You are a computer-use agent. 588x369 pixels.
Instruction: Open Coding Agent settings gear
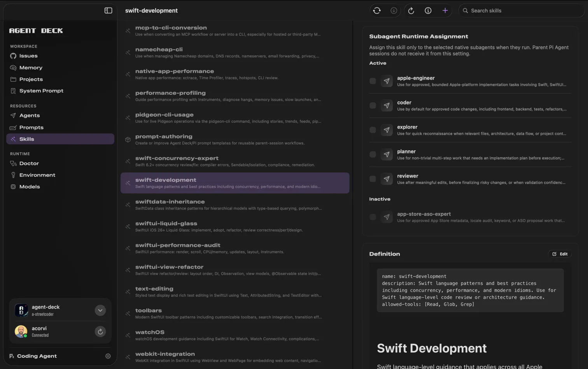pos(108,356)
